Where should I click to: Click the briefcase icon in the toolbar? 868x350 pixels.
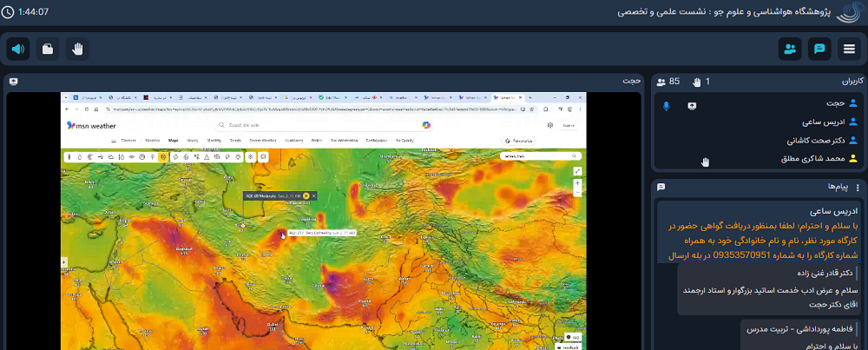pos(48,49)
